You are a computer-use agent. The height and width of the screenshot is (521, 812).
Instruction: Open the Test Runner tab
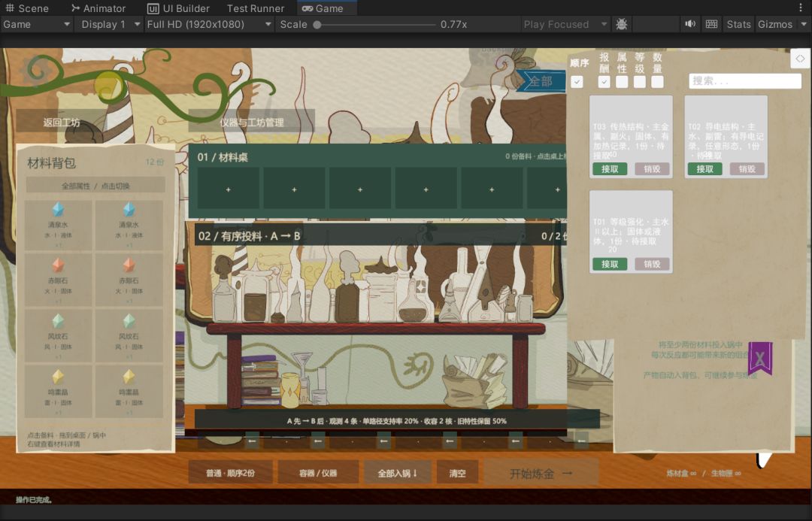(256, 8)
